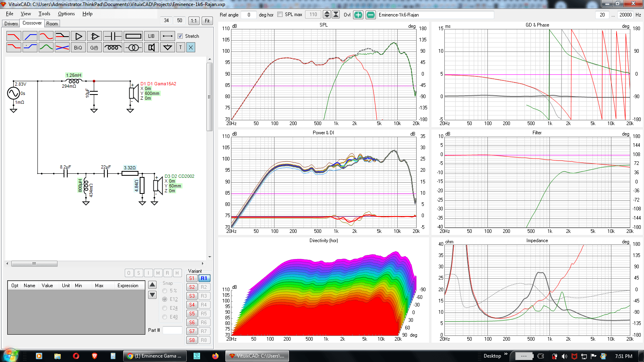Select the wire connection tool
Image resolution: width=644 pixels, height=362 pixels.
click(168, 36)
